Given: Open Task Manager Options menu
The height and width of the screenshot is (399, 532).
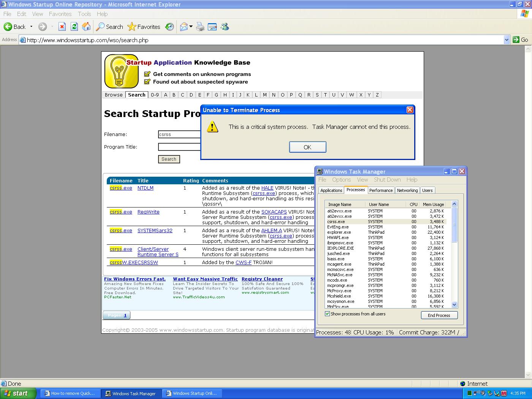Looking at the screenshot, I should pos(341,180).
